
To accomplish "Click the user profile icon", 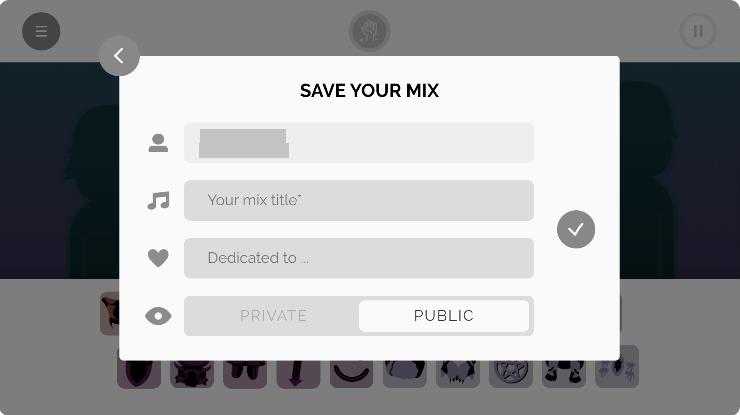I will (158, 143).
